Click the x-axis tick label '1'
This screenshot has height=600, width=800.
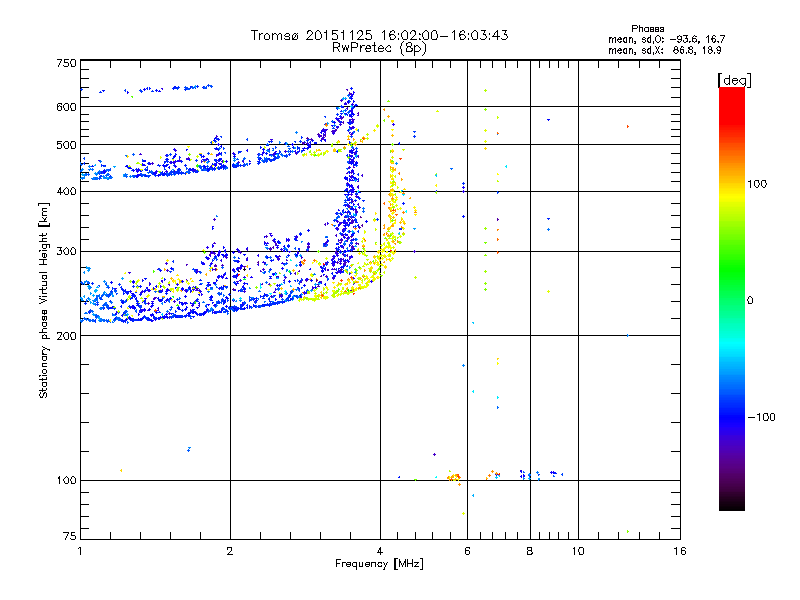coord(80,551)
